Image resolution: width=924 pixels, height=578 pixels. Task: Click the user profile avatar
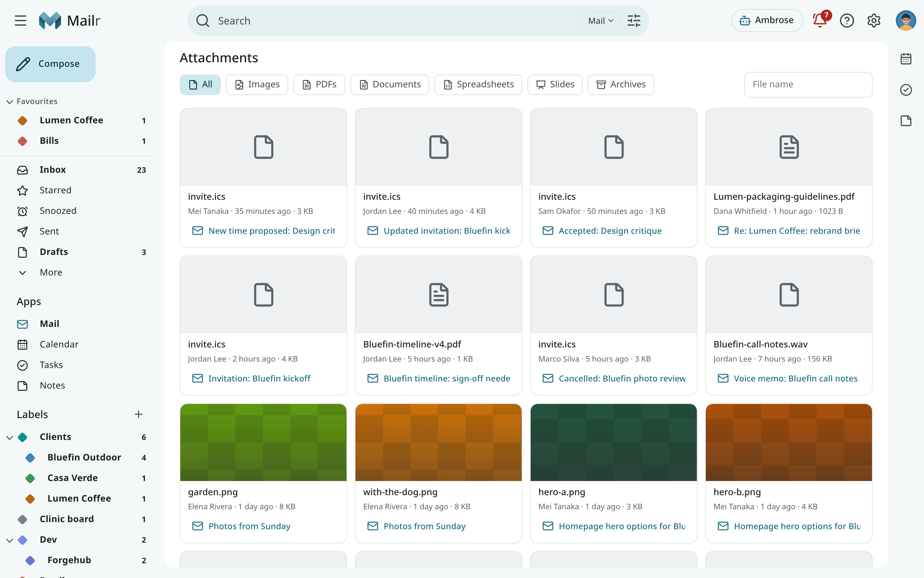point(906,21)
